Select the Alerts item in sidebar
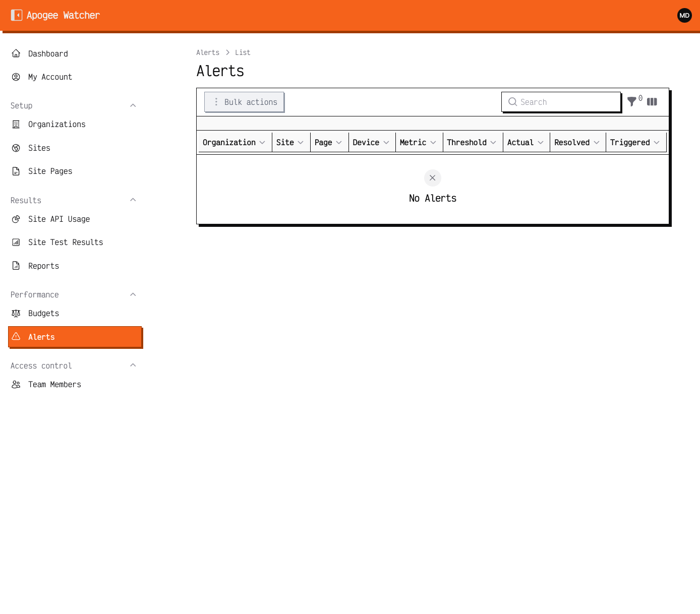The height and width of the screenshot is (614, 700). 75,337
